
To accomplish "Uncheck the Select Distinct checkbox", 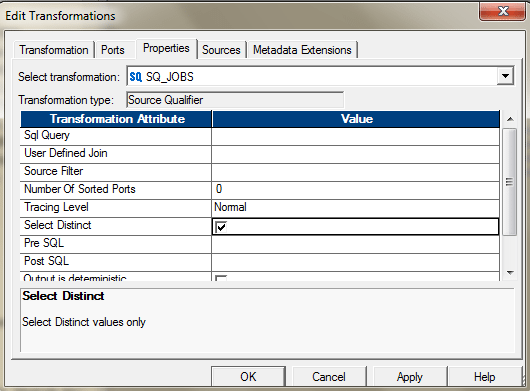I will coord(221,227).
